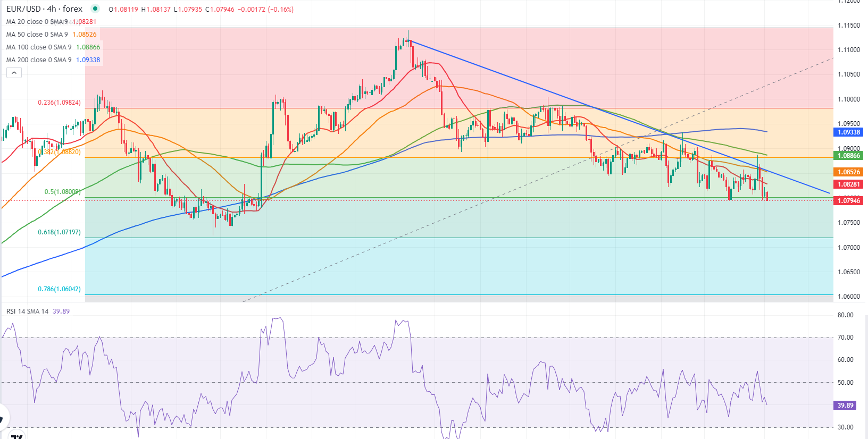Click the 1.07946 current price tag
The width and height of the screenshot is (868, 439).
[848, 200]
